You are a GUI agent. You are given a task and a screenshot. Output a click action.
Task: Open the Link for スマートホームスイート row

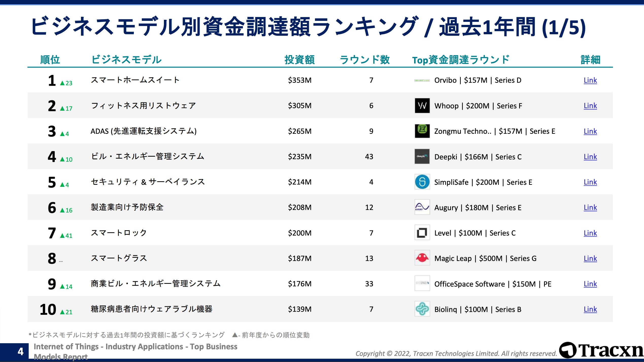click(590, 80)
